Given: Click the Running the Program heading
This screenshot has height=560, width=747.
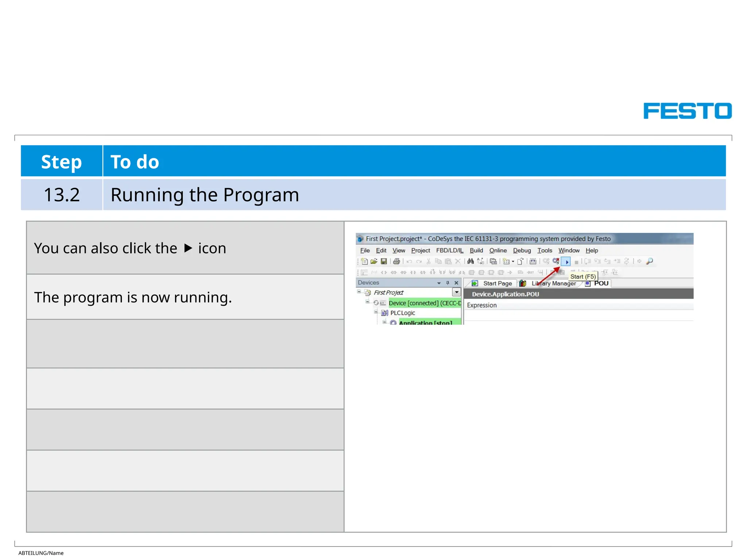Looking at the screenshot, I should 205,195.
